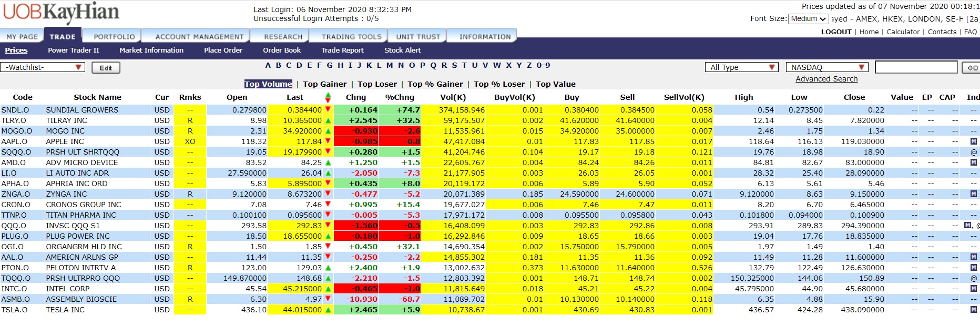This screenshot has height=326, width=980.
Task: Click the UOB KayHian logo
Action: 61,13
